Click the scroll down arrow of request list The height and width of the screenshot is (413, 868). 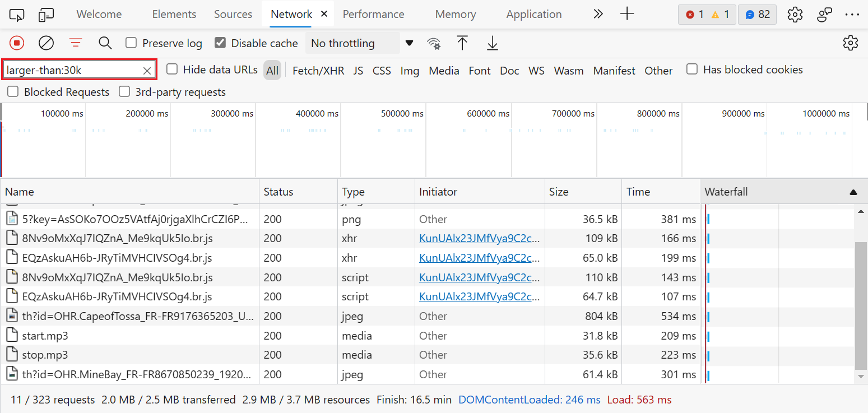(862, 377)
